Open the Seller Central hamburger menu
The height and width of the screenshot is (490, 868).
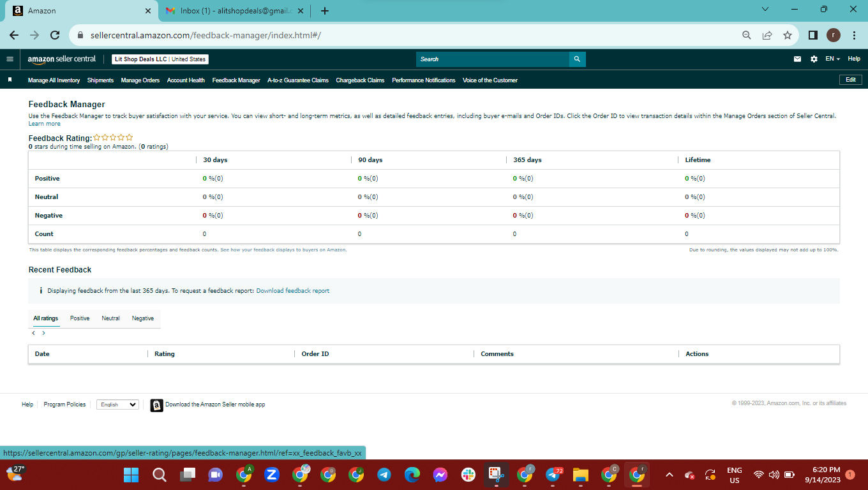tap(10, 59)
